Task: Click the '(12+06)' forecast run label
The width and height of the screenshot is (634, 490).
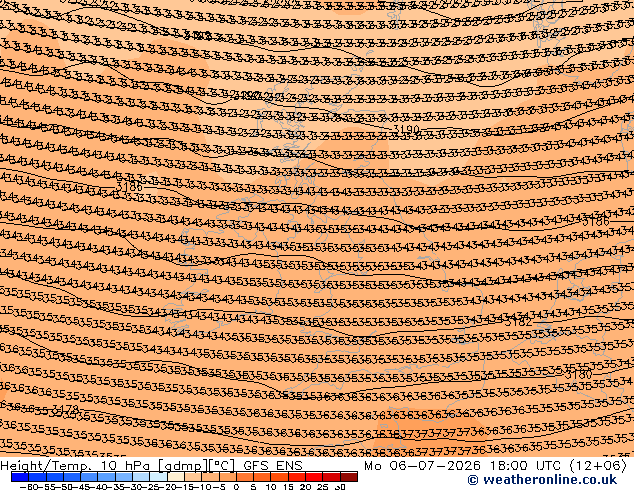Action: click(598, 466)
